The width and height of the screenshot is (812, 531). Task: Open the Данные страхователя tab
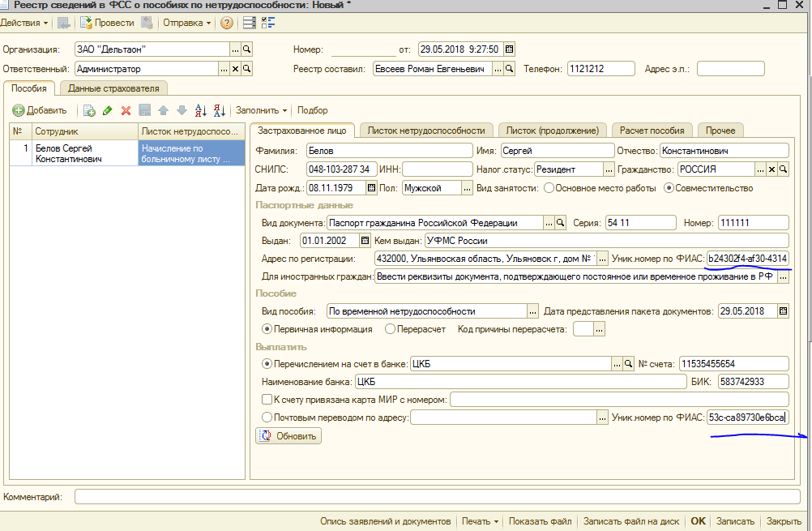pyautogui.click(x=113, y=88)
